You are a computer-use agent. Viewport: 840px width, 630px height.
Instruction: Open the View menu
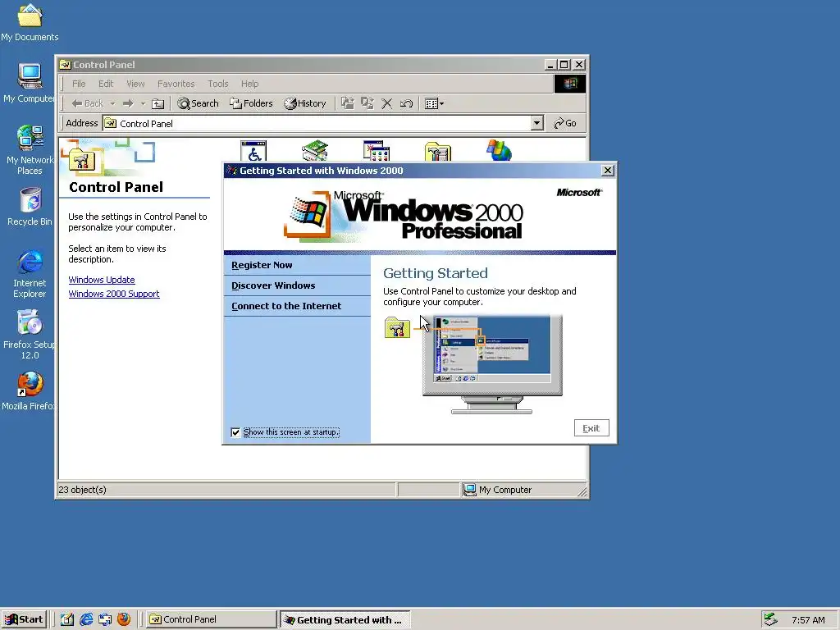pos(135,84)
